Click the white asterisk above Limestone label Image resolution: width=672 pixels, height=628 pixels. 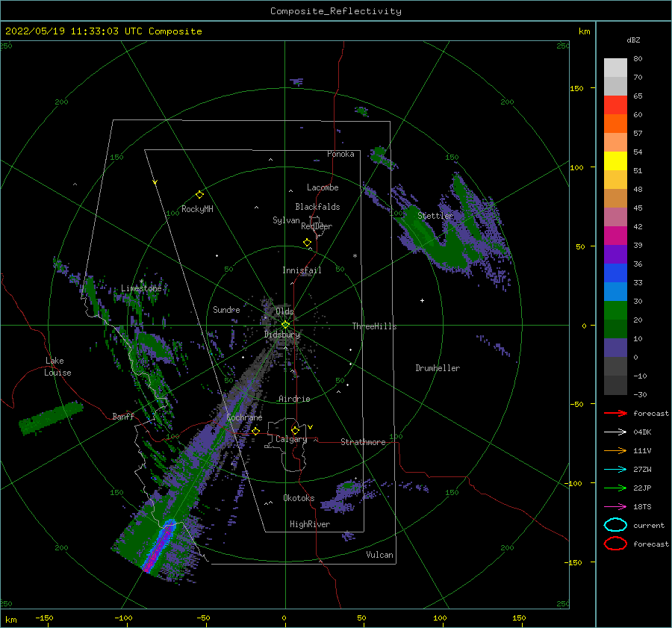[x=141, y=282]
